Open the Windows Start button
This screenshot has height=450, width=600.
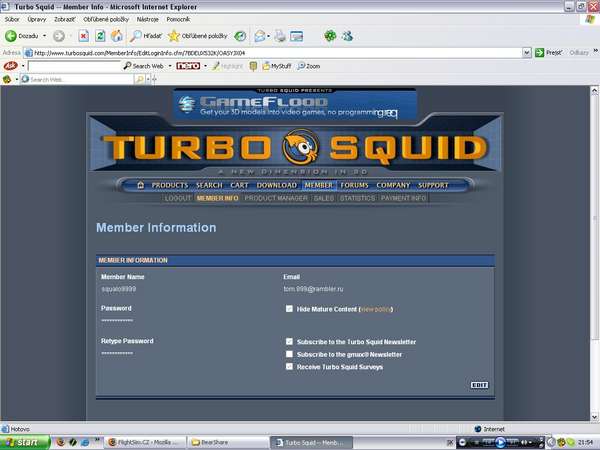[25, 442]
